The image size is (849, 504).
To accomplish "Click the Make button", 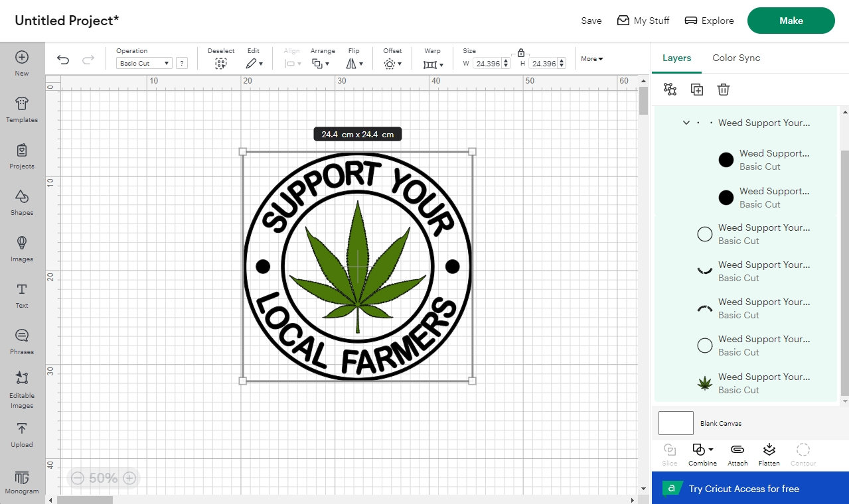I will (x=790, y=21).
